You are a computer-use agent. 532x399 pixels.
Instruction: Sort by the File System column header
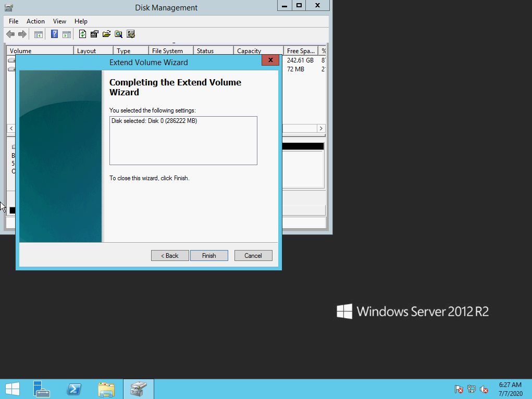point(171,51)
